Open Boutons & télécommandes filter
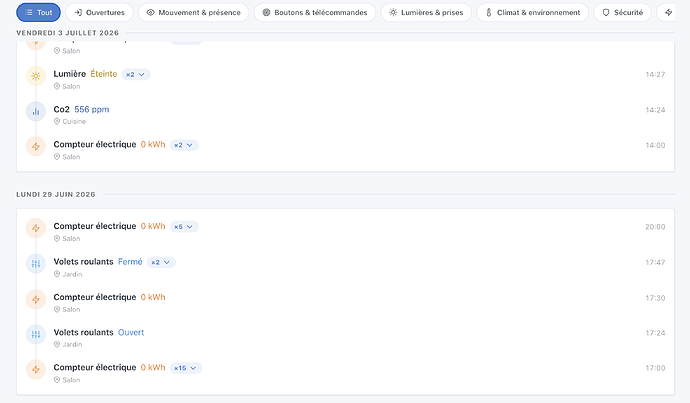The height and width of the screenshot is (403, 690). pos(315,12)
